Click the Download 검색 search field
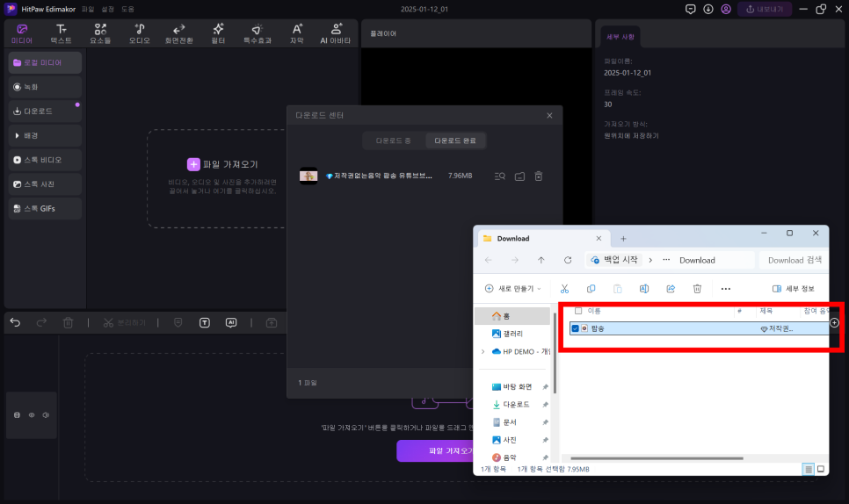The width and height of the screenshot is (849, 504). [794, 260]
